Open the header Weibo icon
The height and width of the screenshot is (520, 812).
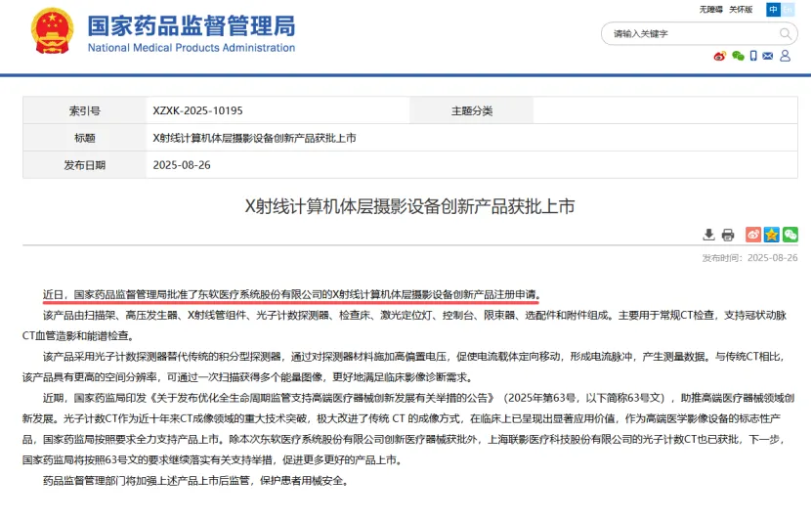point(720,57)
